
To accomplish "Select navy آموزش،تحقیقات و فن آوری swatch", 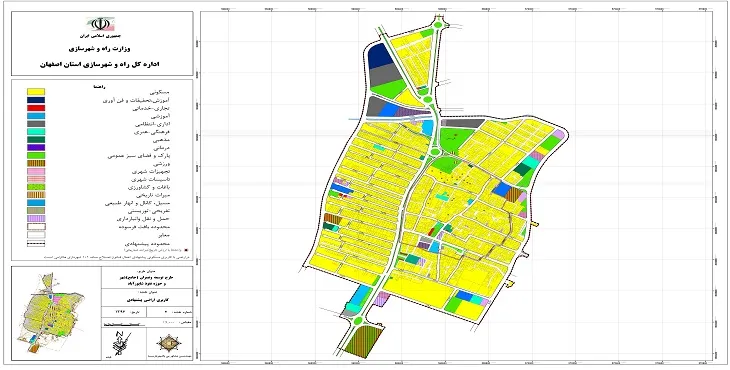I will pos(36,100).
